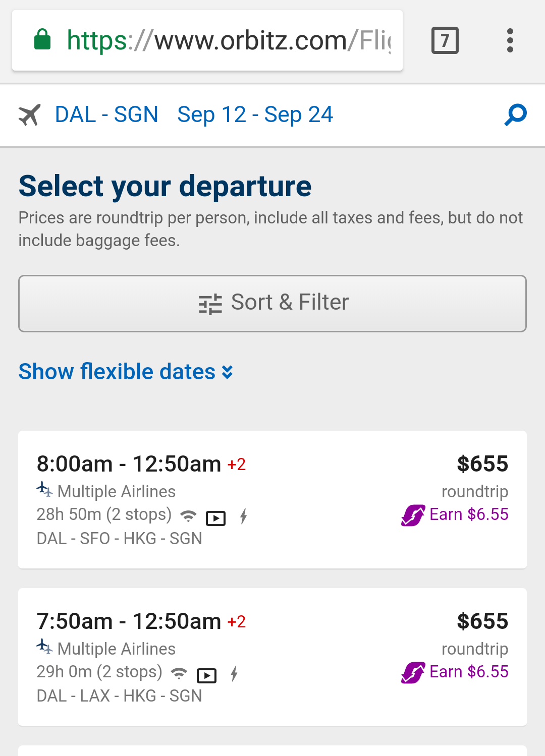This screenshot has width=545, height=756.
Task: Click the double chevron next to flexible dates
Action: (x=228, y=372)
